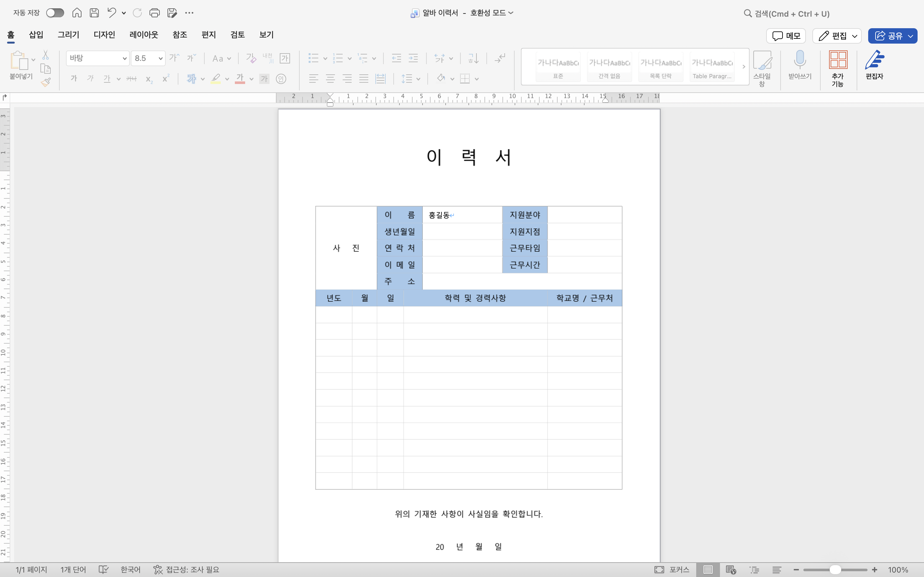Click the Save icon in title bar
This screenshot has height=577, width=924.
pos(94,13)
